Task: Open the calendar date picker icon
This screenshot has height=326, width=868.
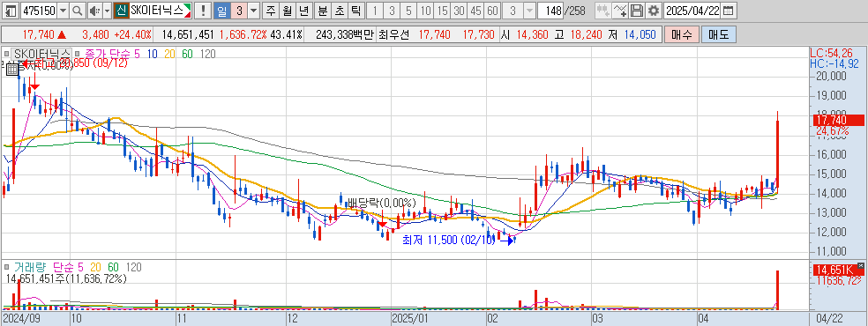Action: (x=729, y=10)
